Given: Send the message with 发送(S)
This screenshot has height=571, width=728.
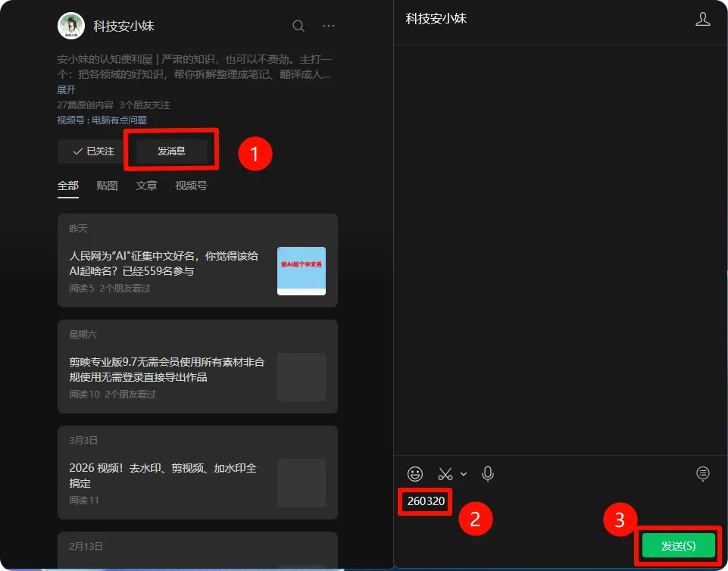Looking at the screenshot, I should 678,545.
